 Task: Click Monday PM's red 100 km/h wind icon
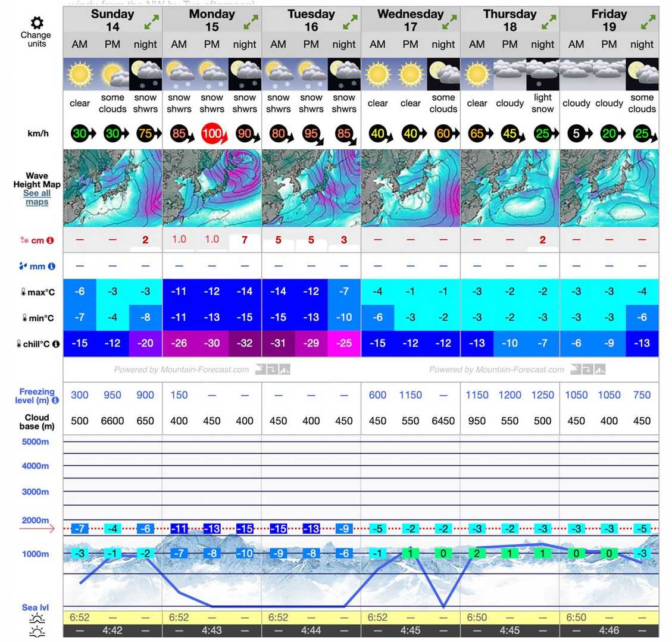click(x=212, y=134)
